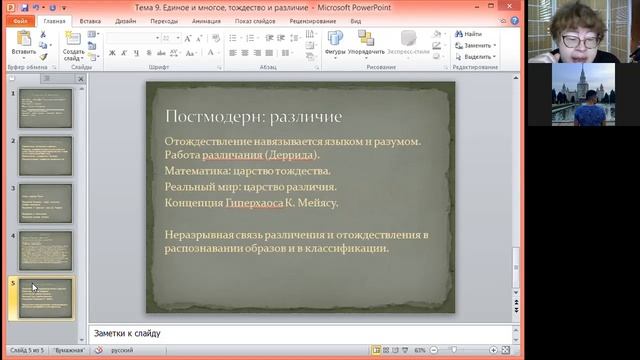The width and height of the screenshot is (640, 360).
Task: Switch to the Показ слайдов tab
Action: pyautogui.click(x=255, y=21)
